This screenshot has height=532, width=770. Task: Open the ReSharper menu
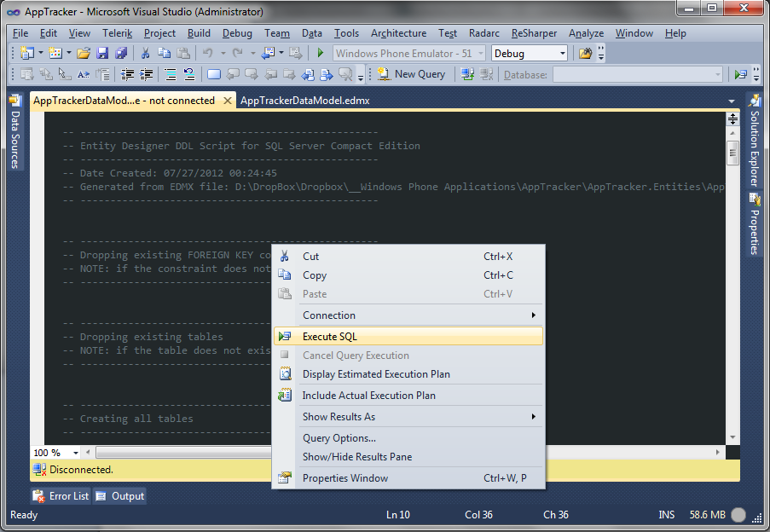[x=535, y=33]
